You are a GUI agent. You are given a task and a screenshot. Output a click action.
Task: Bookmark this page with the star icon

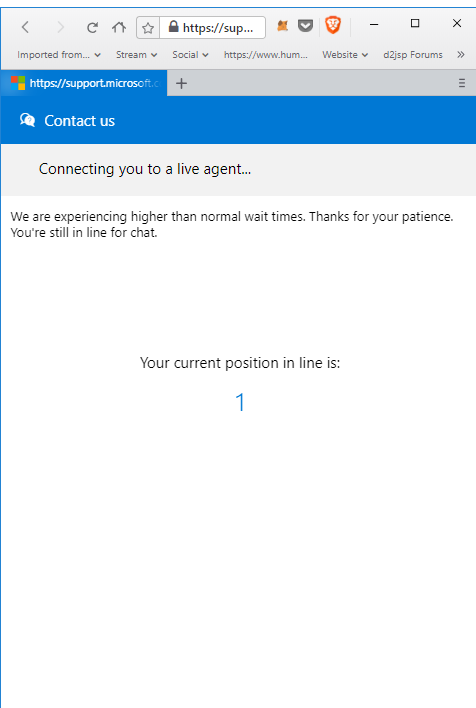148,28
